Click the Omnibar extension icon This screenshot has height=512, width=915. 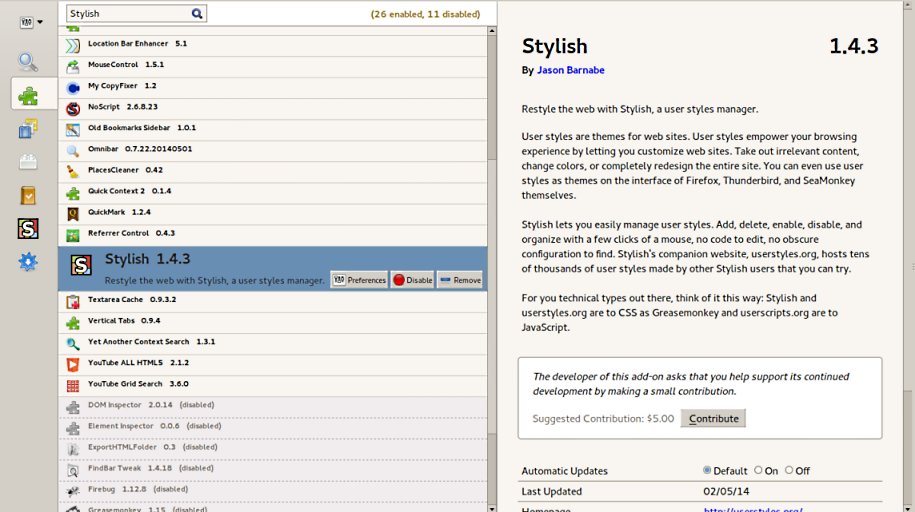pos(72,151)
